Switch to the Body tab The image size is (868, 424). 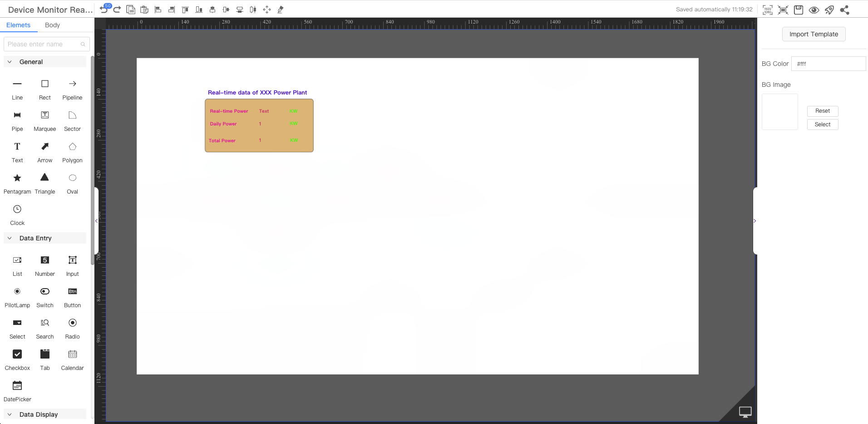click(52, 25)
